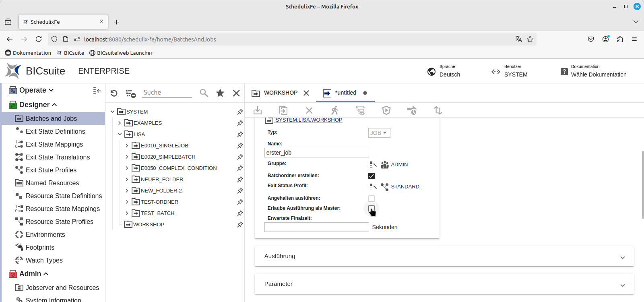This screenshot has width=644, height=302.
Task: Open the Typ JOB dropdown
Action: coord(379,133)
